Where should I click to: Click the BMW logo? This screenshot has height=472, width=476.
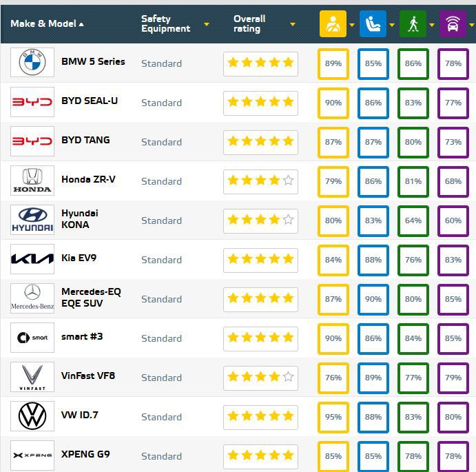pos(32,63)
